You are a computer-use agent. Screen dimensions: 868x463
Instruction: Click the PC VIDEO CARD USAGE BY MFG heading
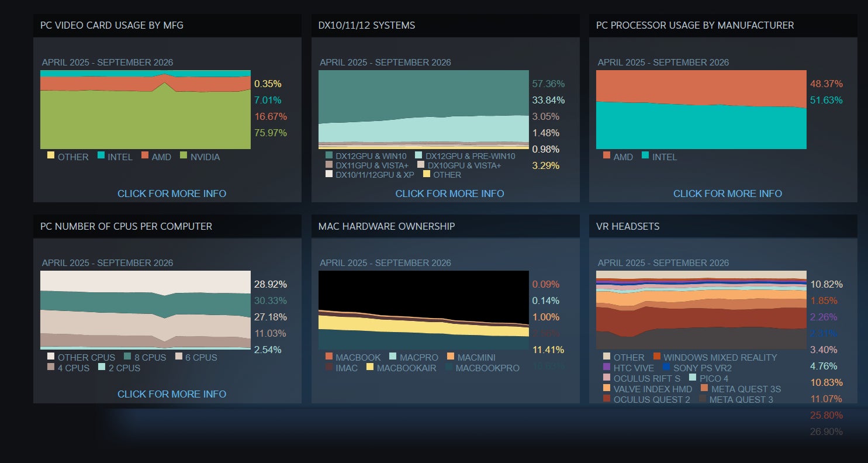tap(112, 26)
